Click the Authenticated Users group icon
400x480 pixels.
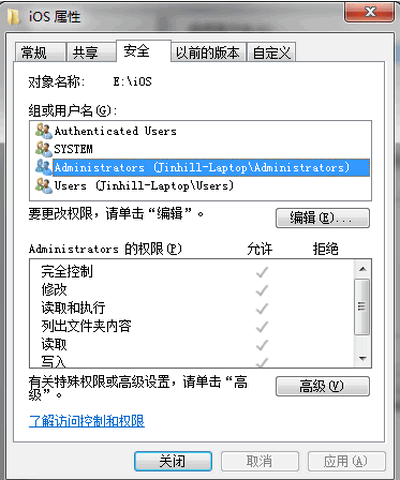[44, 130]
